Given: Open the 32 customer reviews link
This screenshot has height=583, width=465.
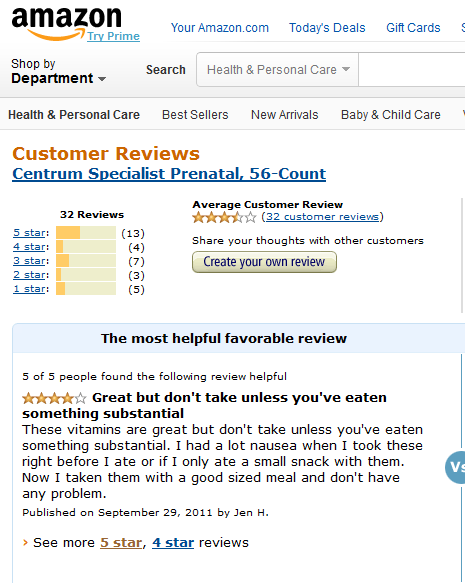Looking at the screenshot, I should [x=323, y=216].
